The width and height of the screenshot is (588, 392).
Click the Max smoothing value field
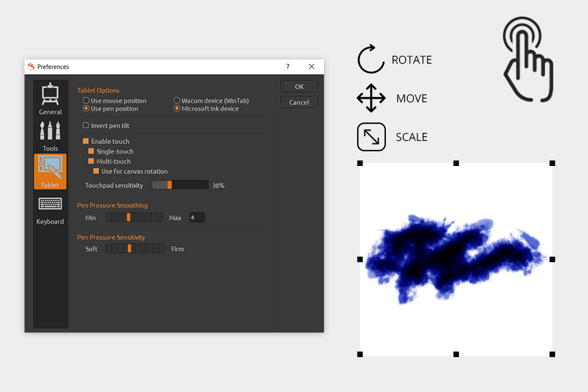point(197,217)
